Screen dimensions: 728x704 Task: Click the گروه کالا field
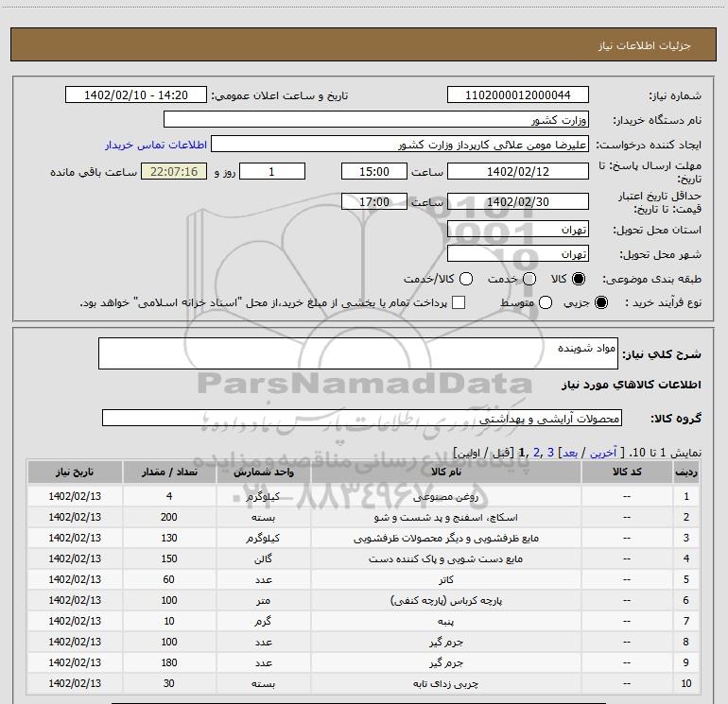(362, 418)
